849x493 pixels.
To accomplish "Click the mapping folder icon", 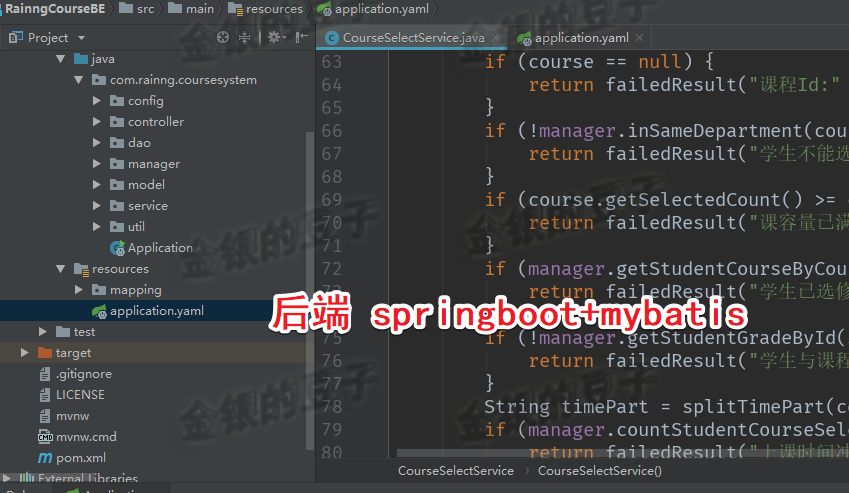I will point(99,290).
